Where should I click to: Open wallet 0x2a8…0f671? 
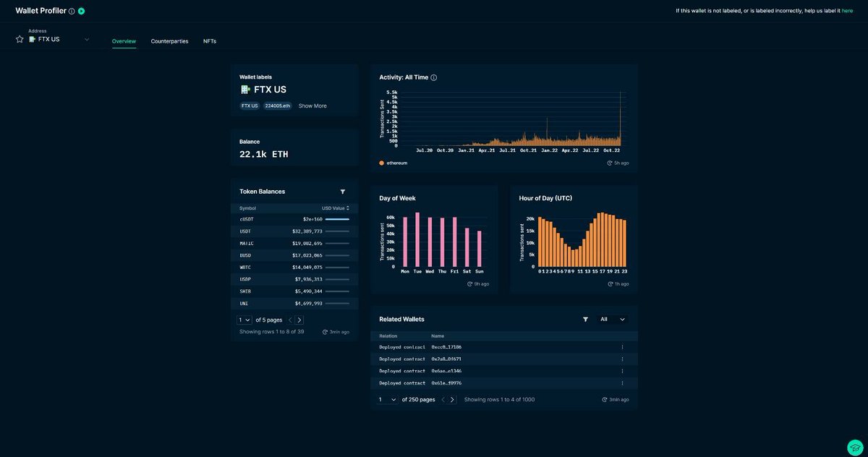coord(446,359)
